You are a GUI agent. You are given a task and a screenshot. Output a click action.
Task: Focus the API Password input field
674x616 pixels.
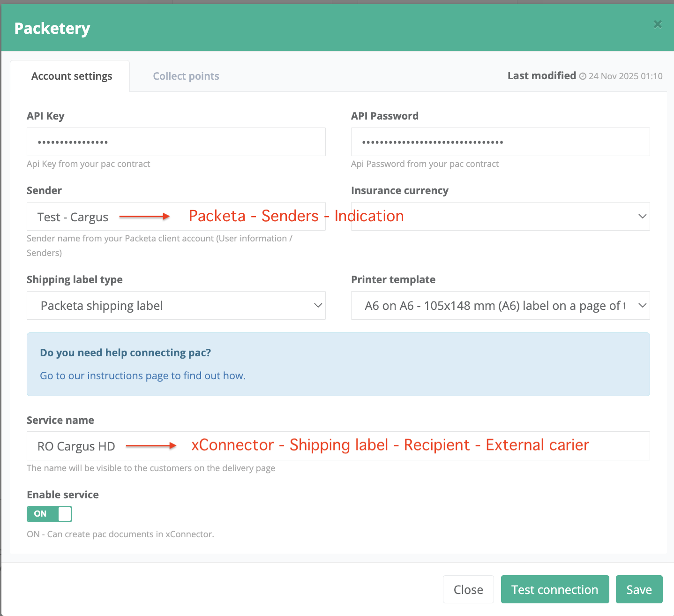click(501, 142)
